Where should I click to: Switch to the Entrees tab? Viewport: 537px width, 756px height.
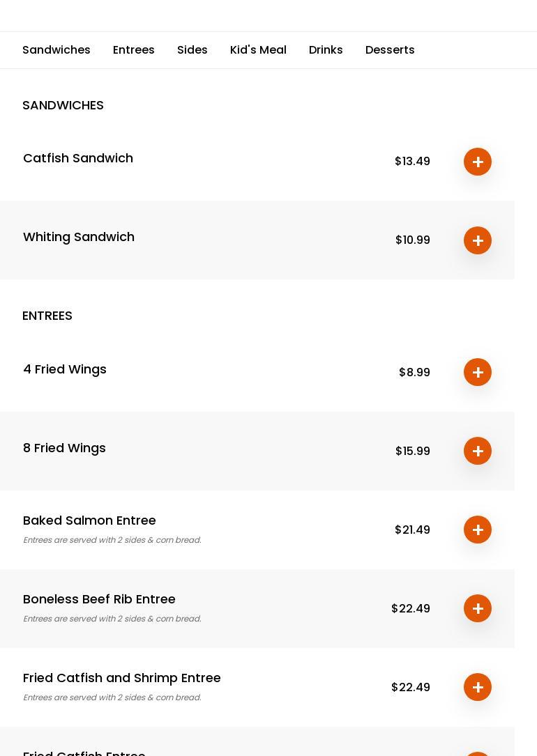134,50
